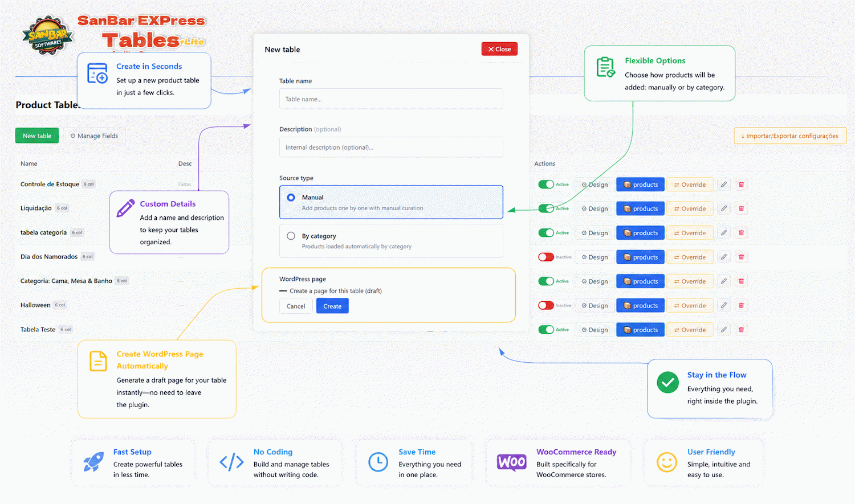This screenshot has width=855, height=504.
Task: Open Importar/Exportar configurações
Action: [x=790, y=136]
